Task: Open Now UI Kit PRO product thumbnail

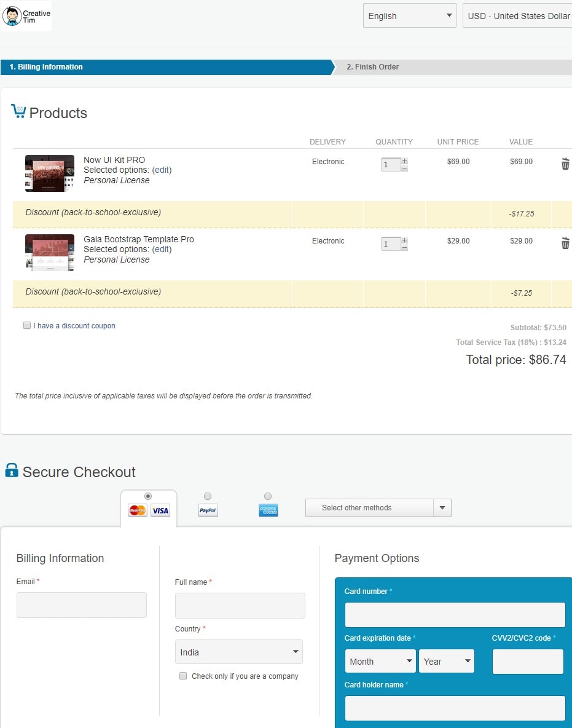Action: pyautogui.click(x=50, y=173)
